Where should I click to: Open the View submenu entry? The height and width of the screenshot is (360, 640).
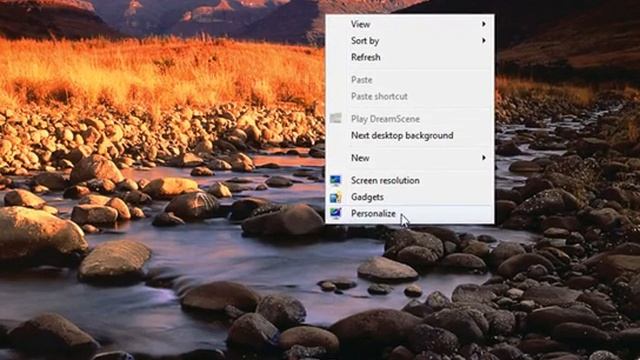(x=409, y=24)
